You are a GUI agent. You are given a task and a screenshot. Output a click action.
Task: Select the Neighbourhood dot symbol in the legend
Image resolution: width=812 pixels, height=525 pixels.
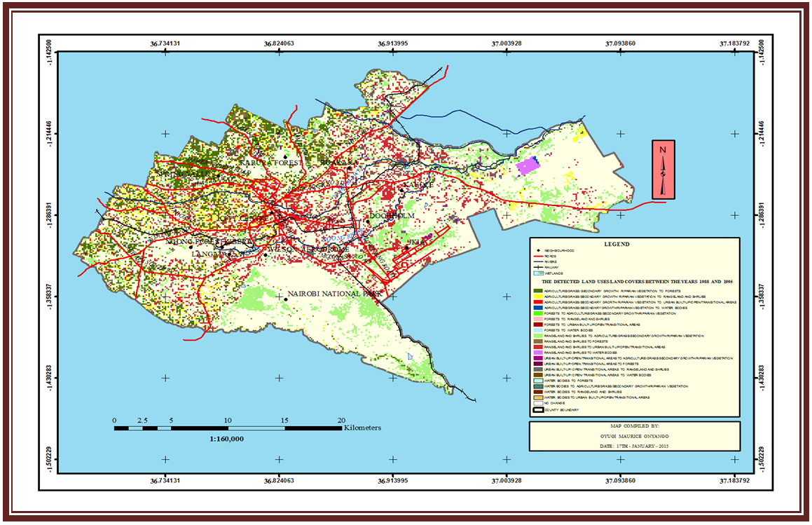tap(539, 250)
